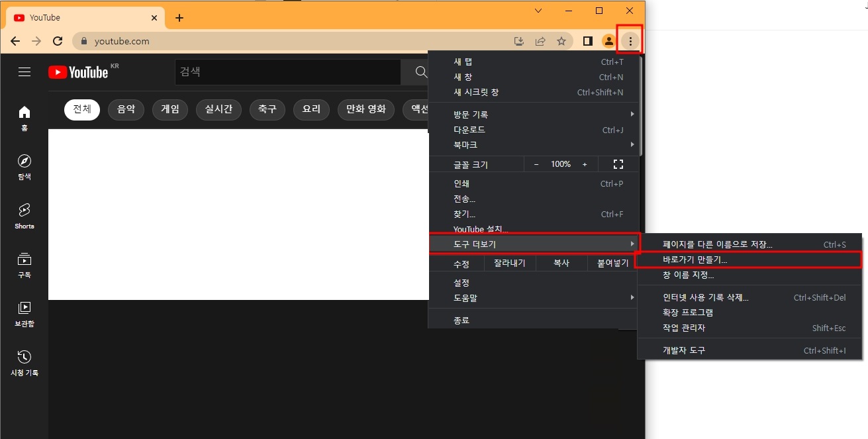Open Subscriptions (구독) from the sidebar

[x=24, y=260]
